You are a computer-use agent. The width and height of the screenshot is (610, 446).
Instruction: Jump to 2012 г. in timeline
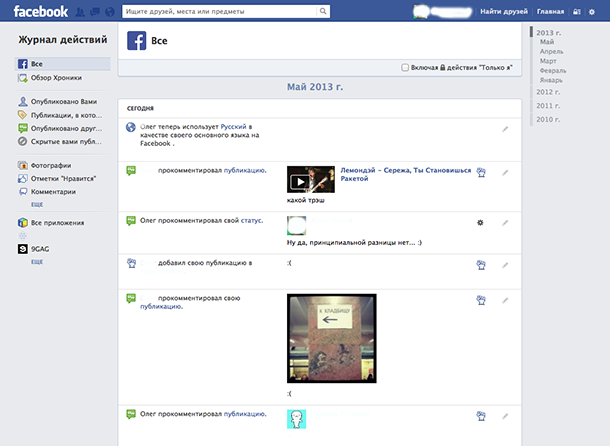548,92
